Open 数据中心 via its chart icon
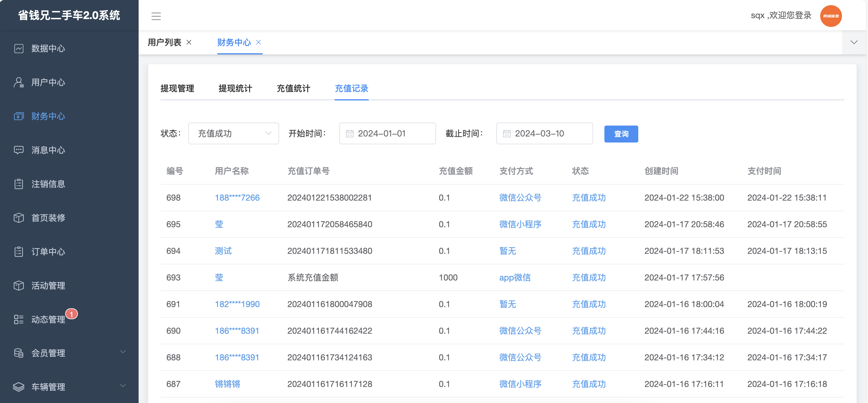The width and height of the screenshot is (868, 403). (19, 48)
